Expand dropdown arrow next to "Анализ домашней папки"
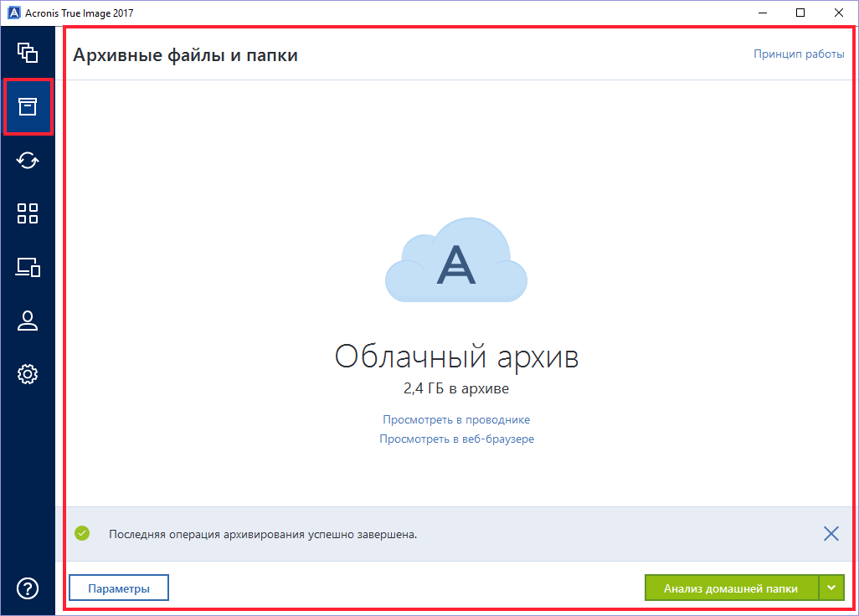859x616 pixels. tap(831, 588)
